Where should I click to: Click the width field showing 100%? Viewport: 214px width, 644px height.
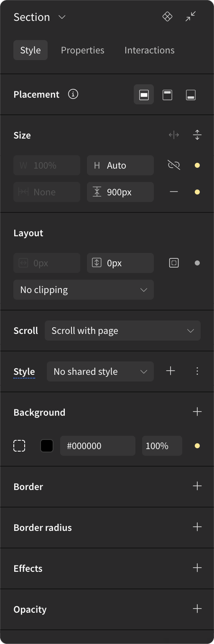tap(47, 165)
